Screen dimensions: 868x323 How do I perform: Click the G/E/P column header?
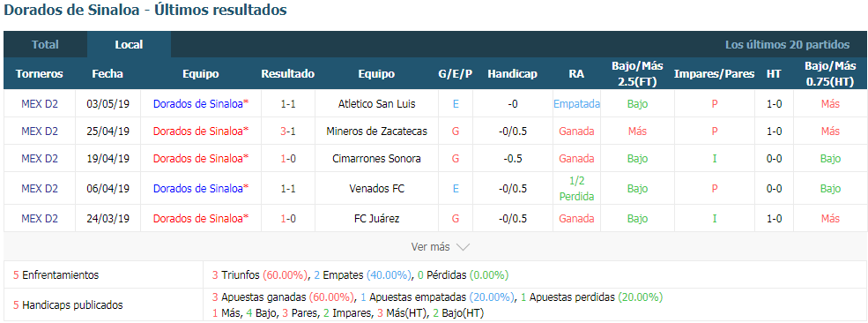(x=456, y=73)
